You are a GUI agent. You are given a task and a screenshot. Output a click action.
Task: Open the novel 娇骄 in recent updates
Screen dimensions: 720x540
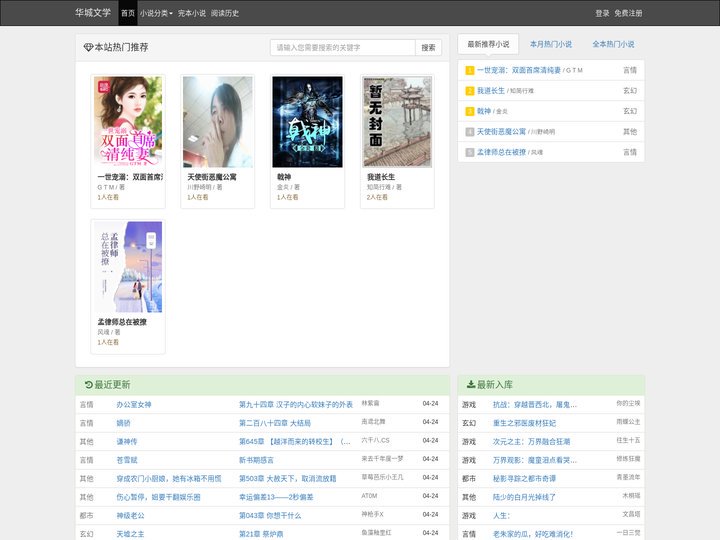tap(124, 423)
